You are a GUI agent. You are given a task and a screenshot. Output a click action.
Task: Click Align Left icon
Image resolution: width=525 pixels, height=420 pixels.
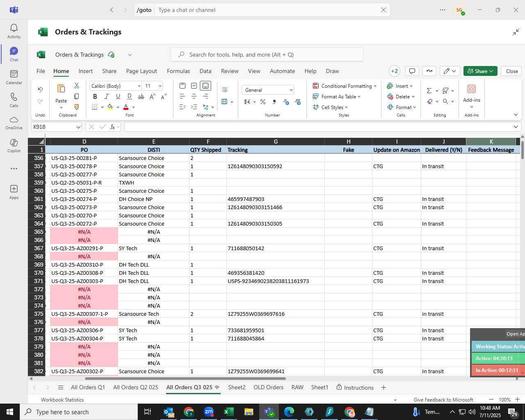coord(183,96)
